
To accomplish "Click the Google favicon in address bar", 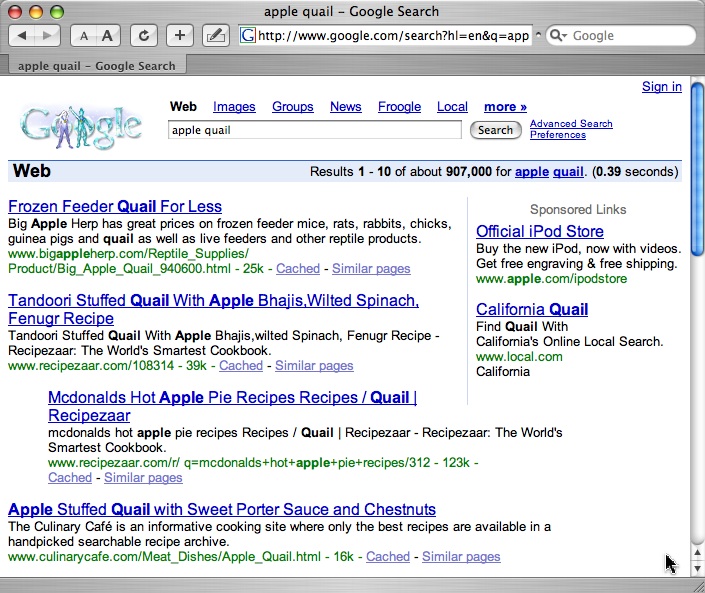I will (248, 36).
